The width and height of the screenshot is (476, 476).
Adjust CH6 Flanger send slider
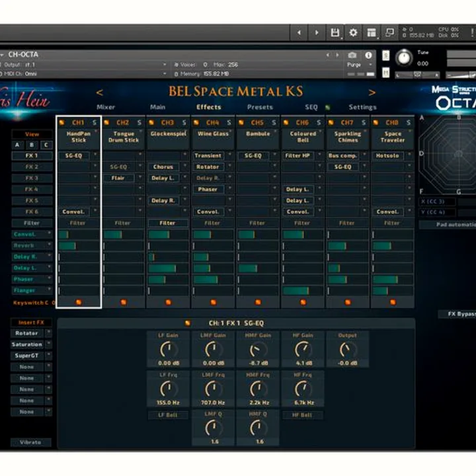(303, 290)
